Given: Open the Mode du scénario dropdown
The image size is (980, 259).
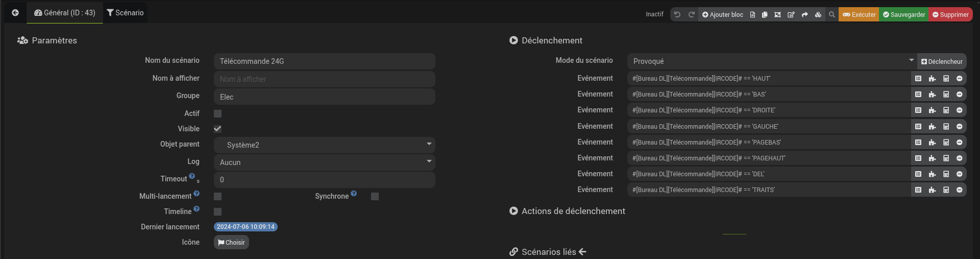Looking at the screenshot, I should click(x=772, y=61).
